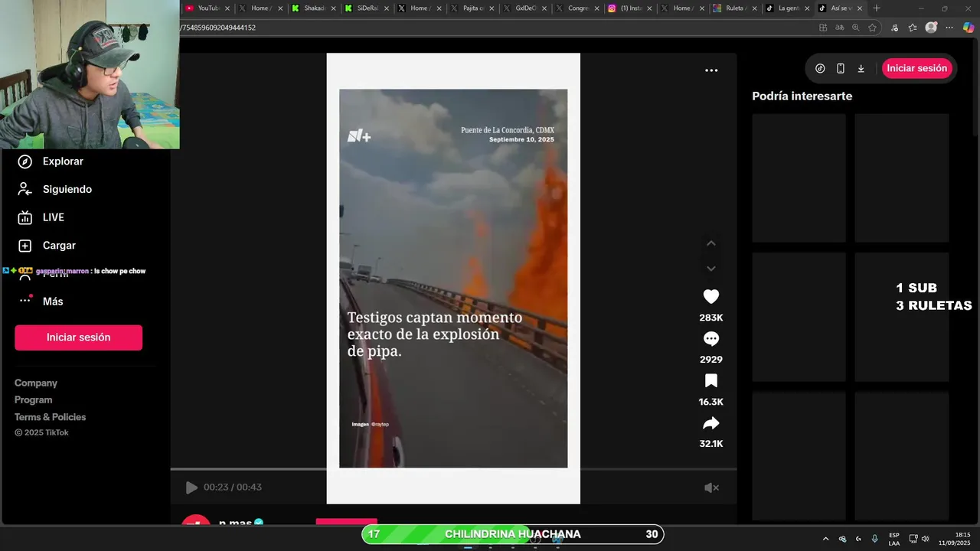The width and height of the screenshot is (980, 551).
Task: Unmute the video with the speaker icon
Action: (x=712, y=487)
